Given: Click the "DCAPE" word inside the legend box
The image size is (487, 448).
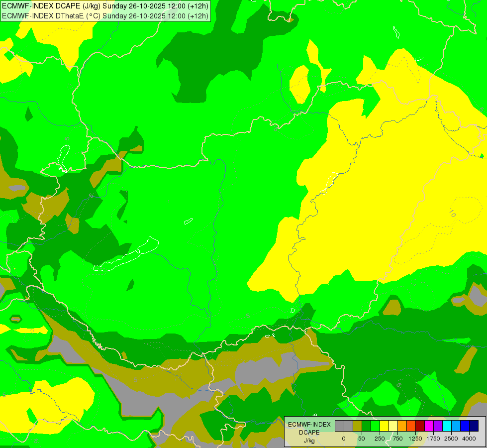Looking at the screenshot, I should point(309,432).
